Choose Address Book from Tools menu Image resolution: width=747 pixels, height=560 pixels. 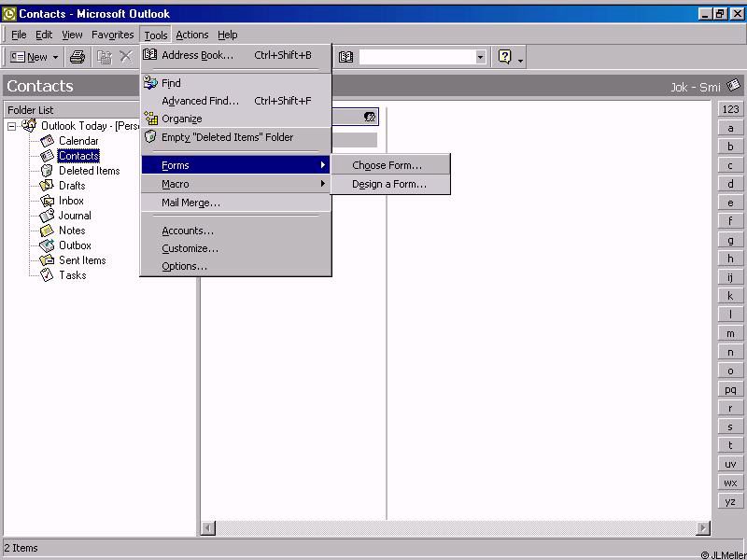(236, 55)
